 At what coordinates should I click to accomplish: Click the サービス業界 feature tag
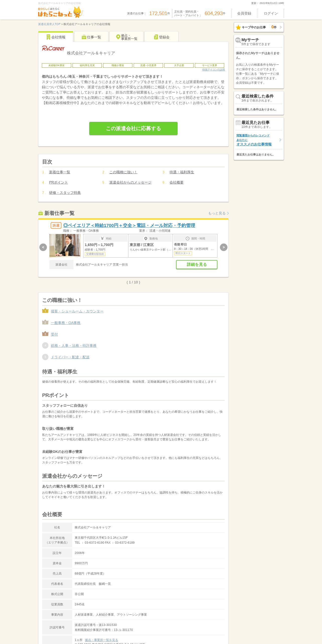coord(209,65)
